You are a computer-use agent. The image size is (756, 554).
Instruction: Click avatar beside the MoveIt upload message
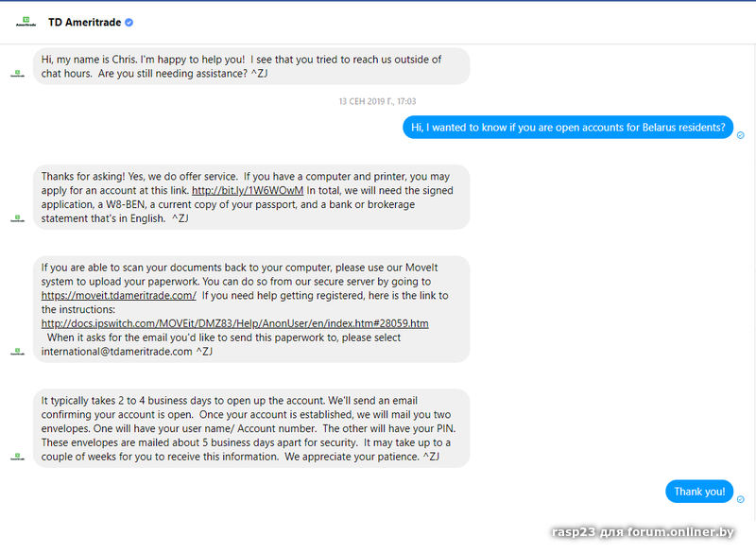pos(17,352)
